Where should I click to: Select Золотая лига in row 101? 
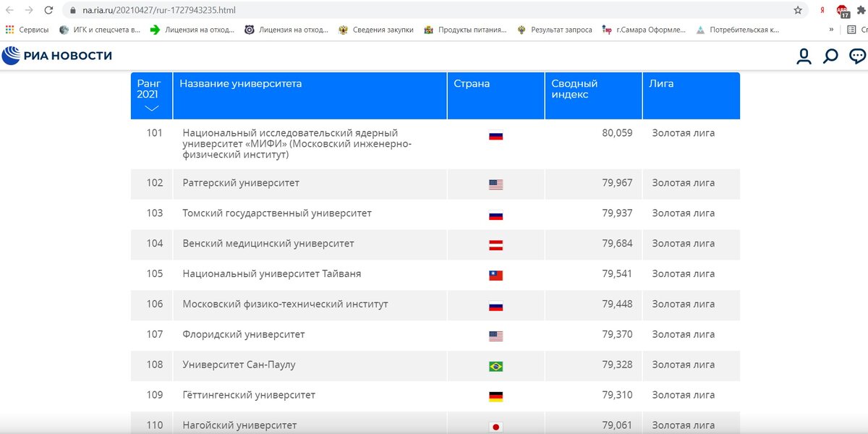(x=684, y=133)
